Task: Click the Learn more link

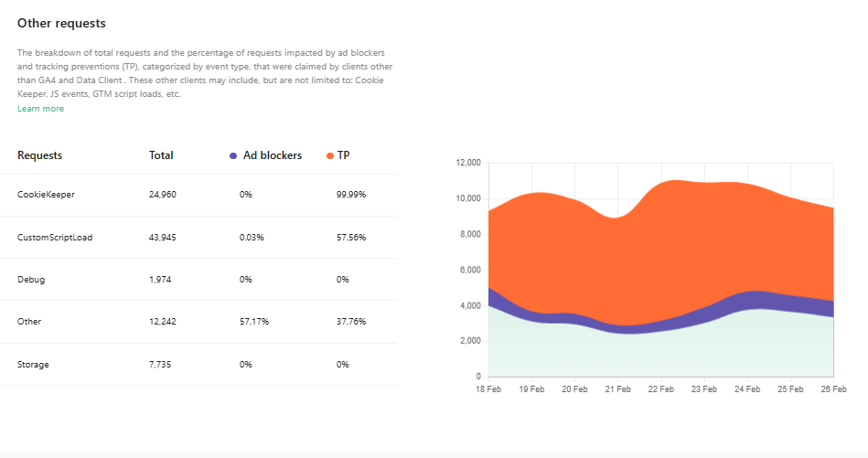Action: pyautogui.click(x=40, y=109)
